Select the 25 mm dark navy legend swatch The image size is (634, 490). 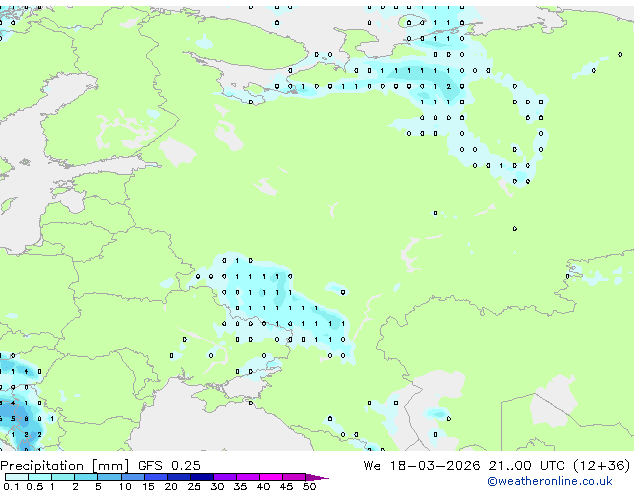point(202,477)
